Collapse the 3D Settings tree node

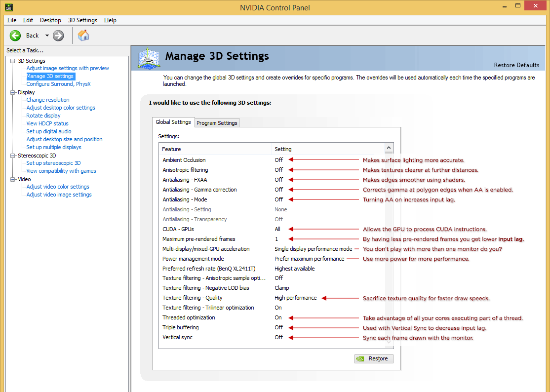[x=13, y=61]
